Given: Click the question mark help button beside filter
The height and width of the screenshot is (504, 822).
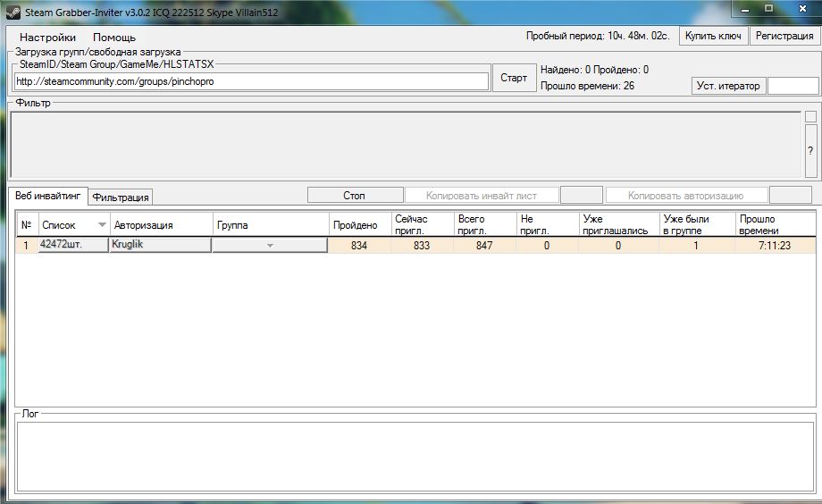Looking at the screenshot, I should [x=810, y=151].
